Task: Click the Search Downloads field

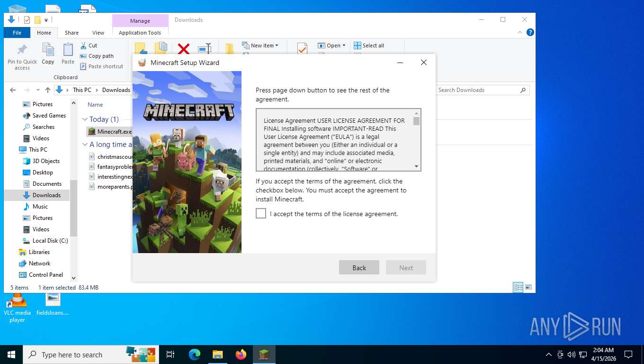Action: click(x=482, y=90)
